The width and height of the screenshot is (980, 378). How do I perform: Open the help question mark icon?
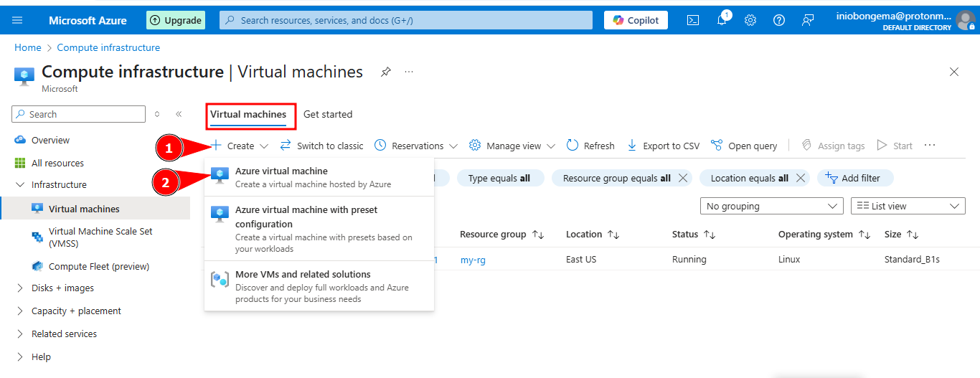coord(779,20)
